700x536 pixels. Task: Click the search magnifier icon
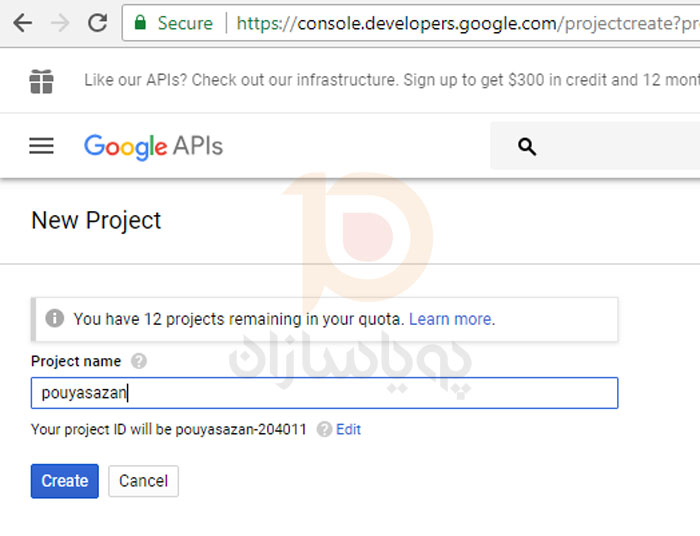click(527, 147)
